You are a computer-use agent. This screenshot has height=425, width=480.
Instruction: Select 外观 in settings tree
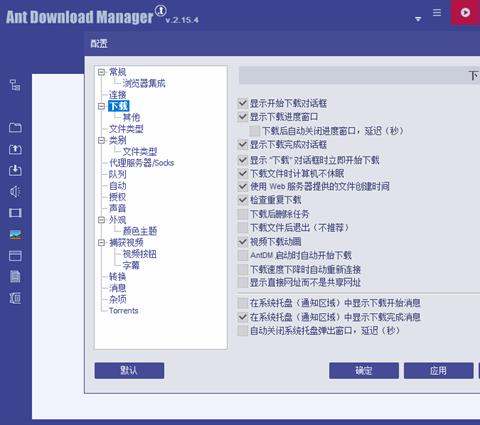[118, 220]
